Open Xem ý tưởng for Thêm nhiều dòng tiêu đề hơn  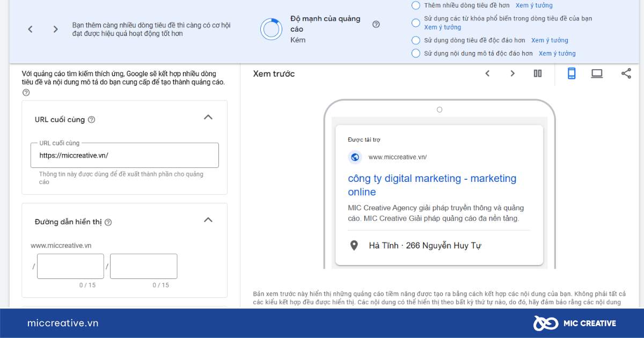[534, 5]
